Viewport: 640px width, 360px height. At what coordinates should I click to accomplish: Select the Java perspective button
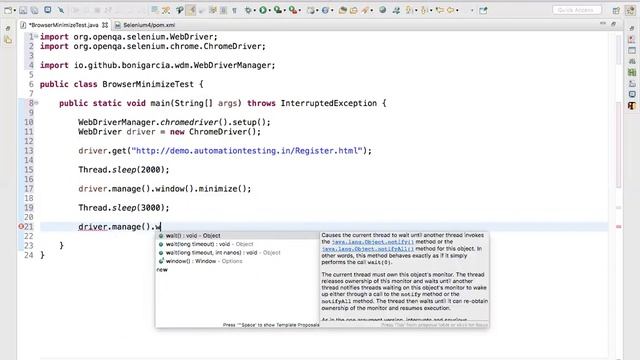click(631, 10)
